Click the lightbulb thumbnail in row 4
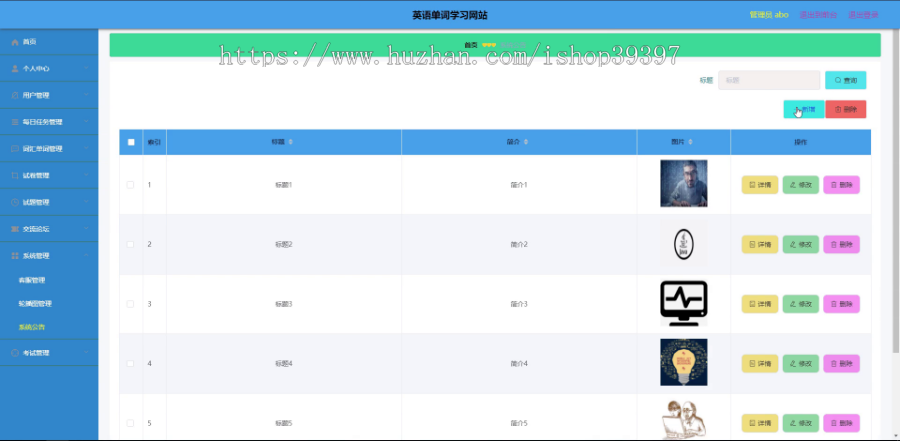Screen dimensions: 900x441 pos(684,362)
